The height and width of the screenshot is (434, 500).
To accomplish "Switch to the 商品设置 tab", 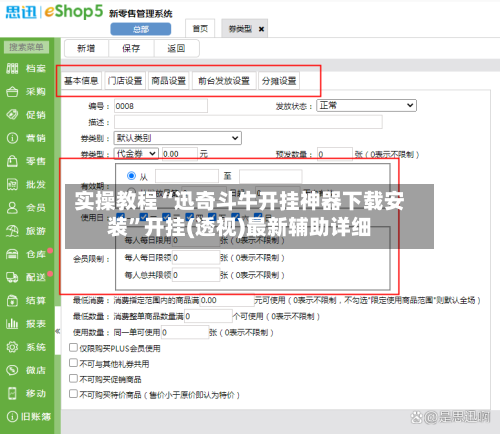I will [169, 81].
